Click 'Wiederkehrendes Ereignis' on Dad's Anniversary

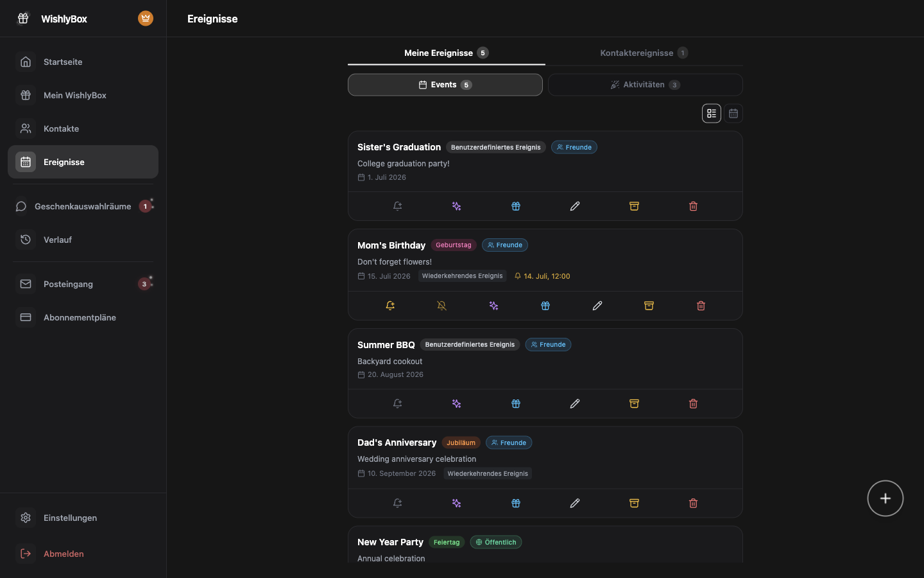(488, 473)
